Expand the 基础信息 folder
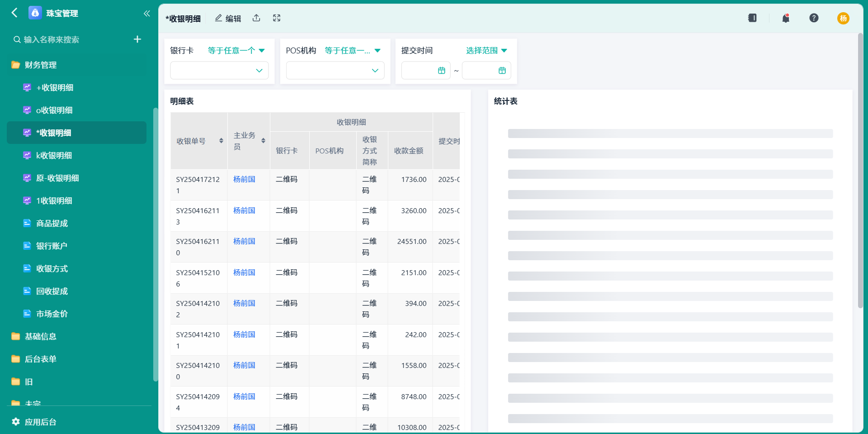This screenshot has height=434, width=868. pos(76,336)
